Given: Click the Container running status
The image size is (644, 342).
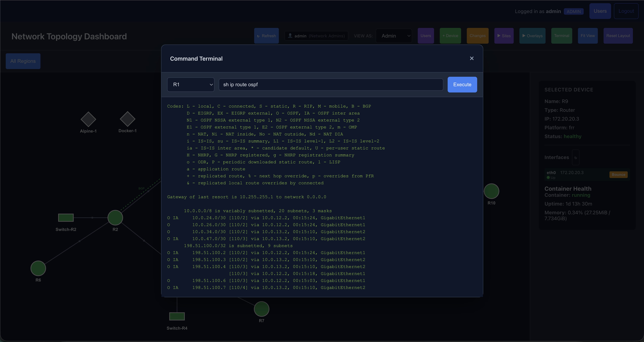Looking at the screenshot, I should [x=581, y=195].
